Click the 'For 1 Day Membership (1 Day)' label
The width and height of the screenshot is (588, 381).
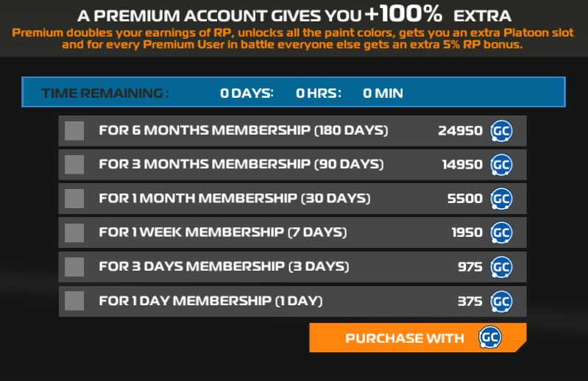(x=210, y=301)
